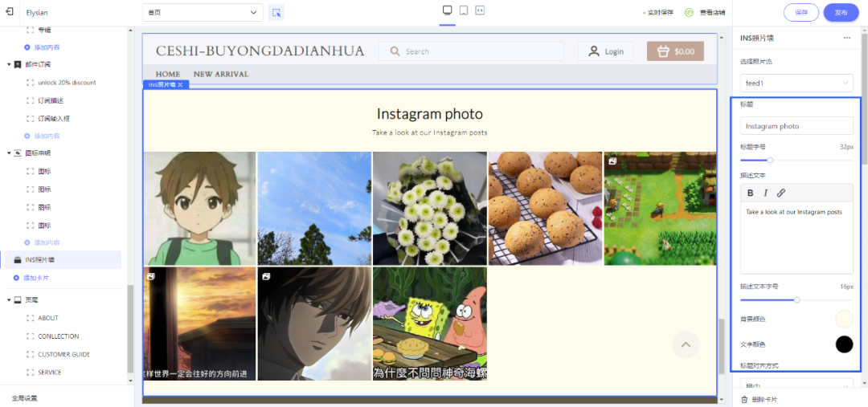Click the shopping basket icon

pos(662,51)
